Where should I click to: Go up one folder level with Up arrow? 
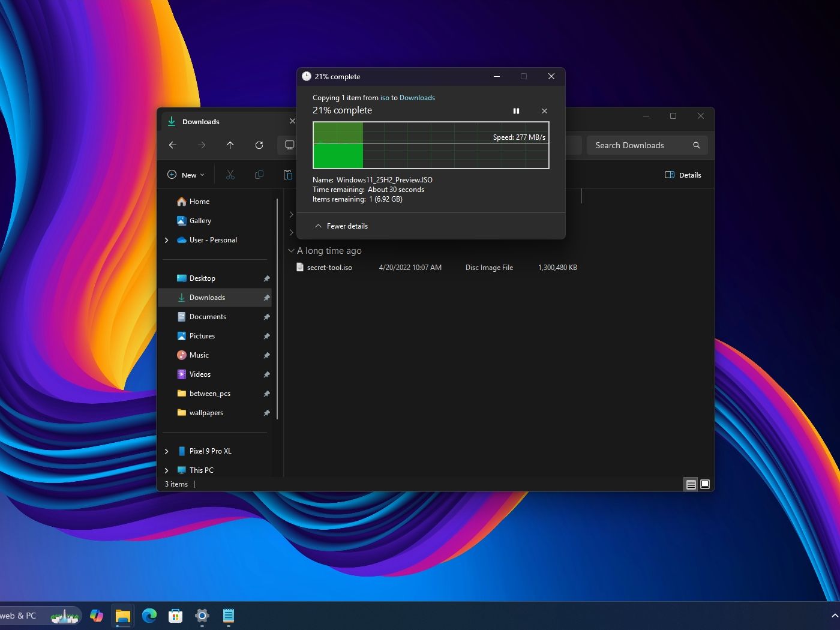coord(230,145)
